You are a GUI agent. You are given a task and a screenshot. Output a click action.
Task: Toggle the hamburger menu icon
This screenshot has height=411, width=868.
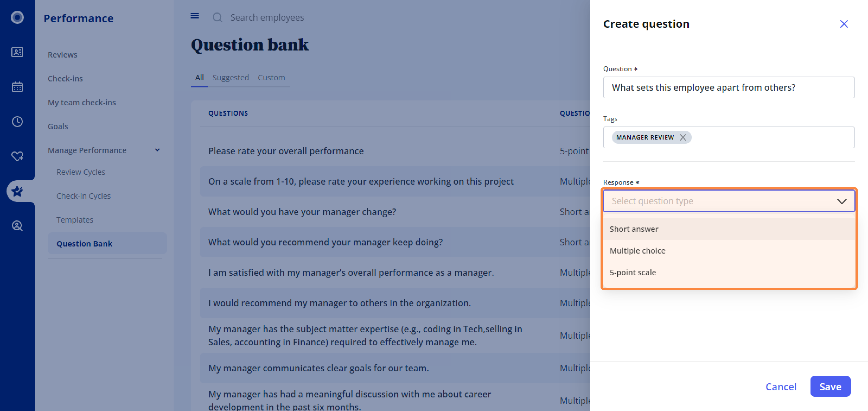pyautogui.click(x=195, y=16)
